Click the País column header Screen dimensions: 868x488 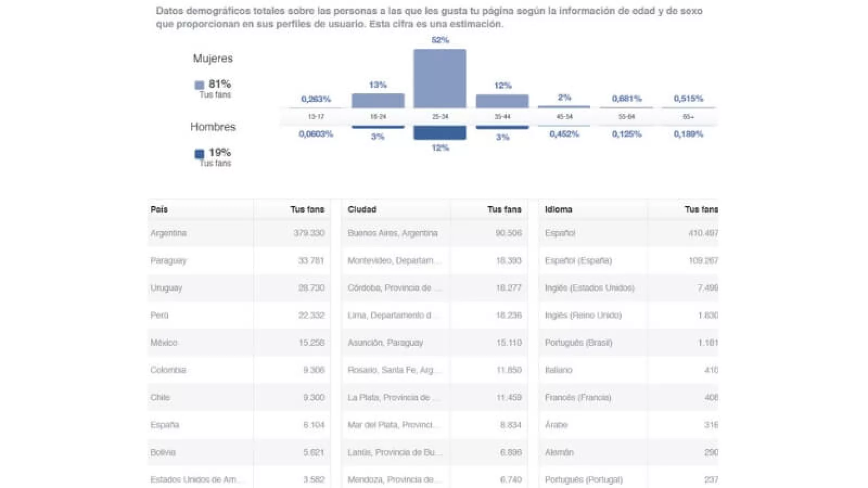[x=159, y=209]
